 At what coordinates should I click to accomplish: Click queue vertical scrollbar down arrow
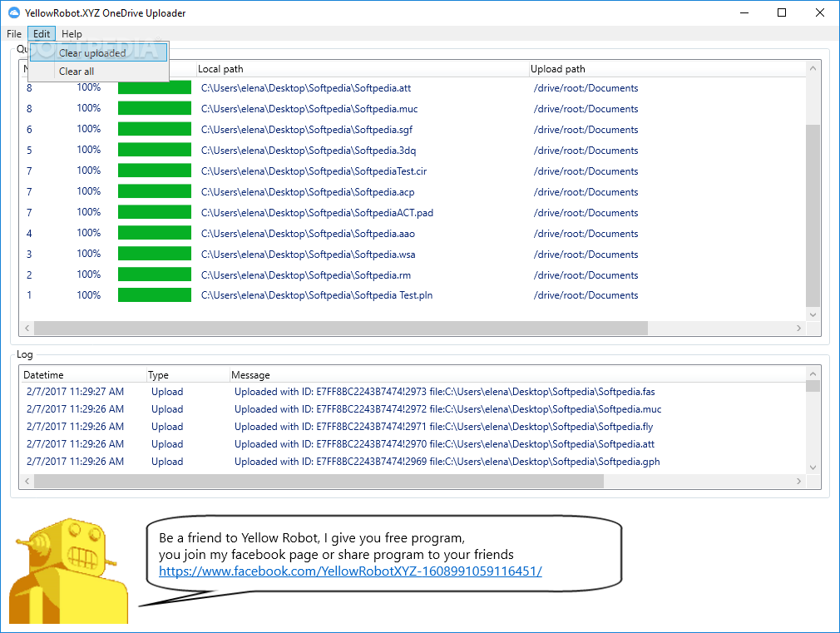(x=813, y=314)
